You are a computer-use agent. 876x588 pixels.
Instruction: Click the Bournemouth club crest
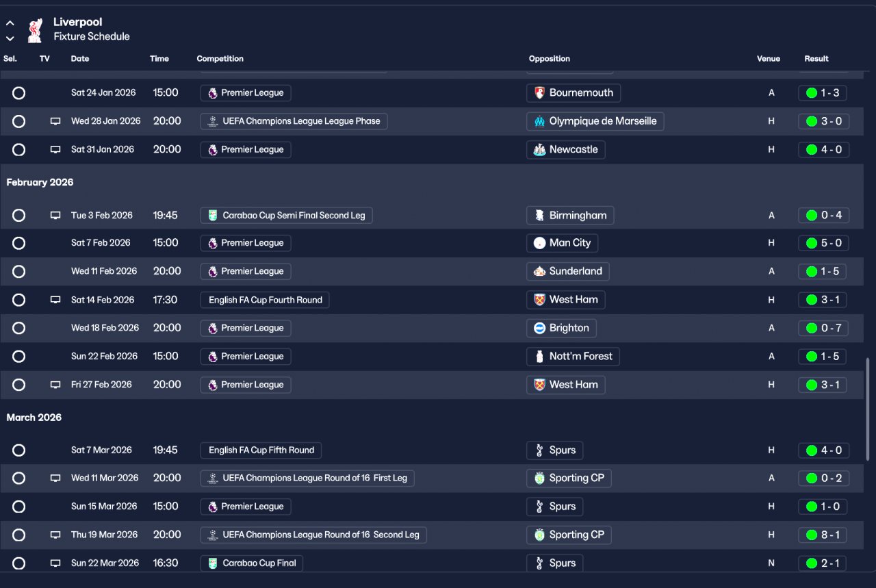(539, 93)
